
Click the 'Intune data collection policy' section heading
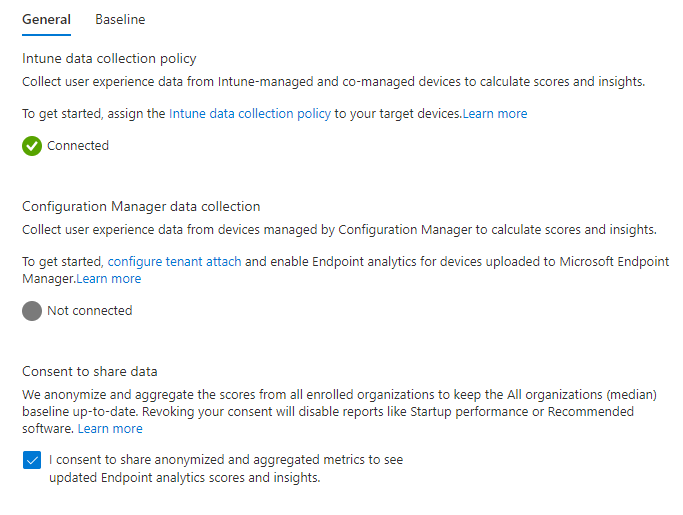pos(109,58)
